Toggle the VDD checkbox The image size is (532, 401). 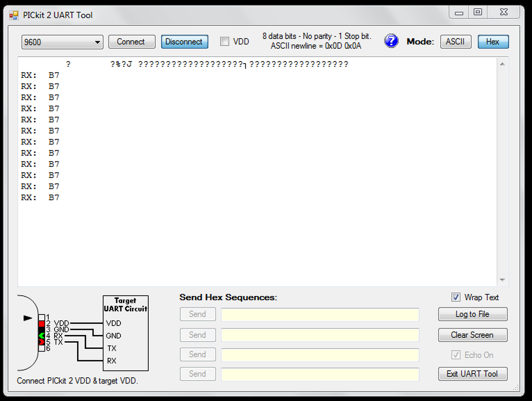pyautogui.click(x=224, y=42)
